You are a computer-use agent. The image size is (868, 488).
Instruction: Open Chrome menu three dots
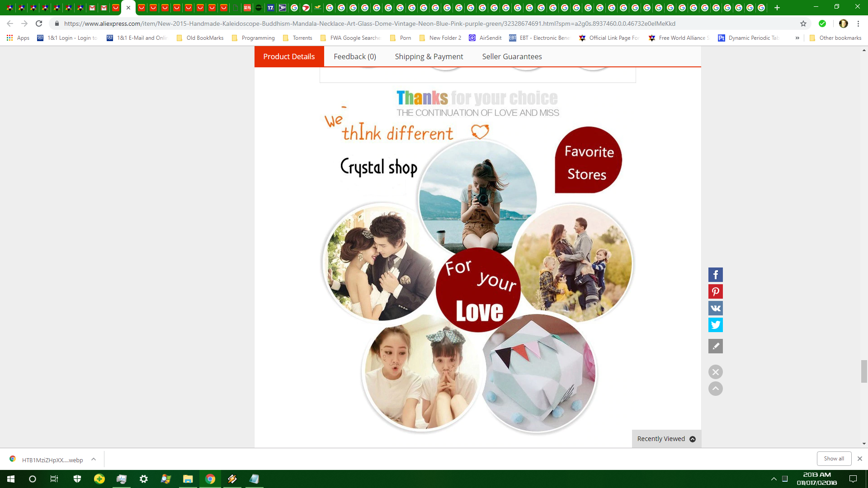tap(858, 23)
